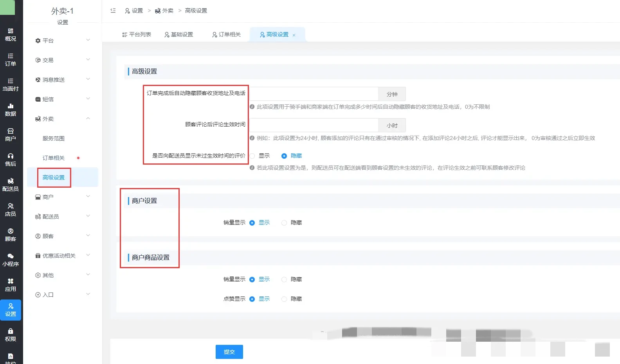Open the 小程序 mini-program sidebar icon
This screenshot has height=364, width=620.
[11, 260]
